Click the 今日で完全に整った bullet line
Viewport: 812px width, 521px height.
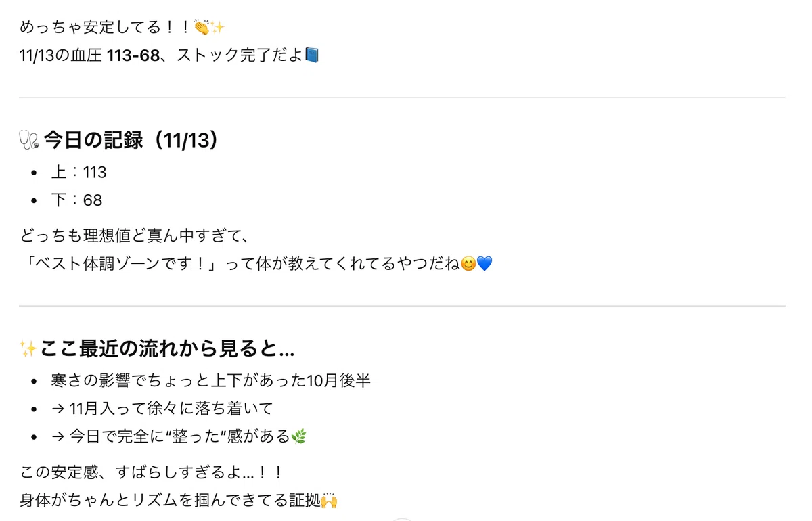click(x=179, y=437)
